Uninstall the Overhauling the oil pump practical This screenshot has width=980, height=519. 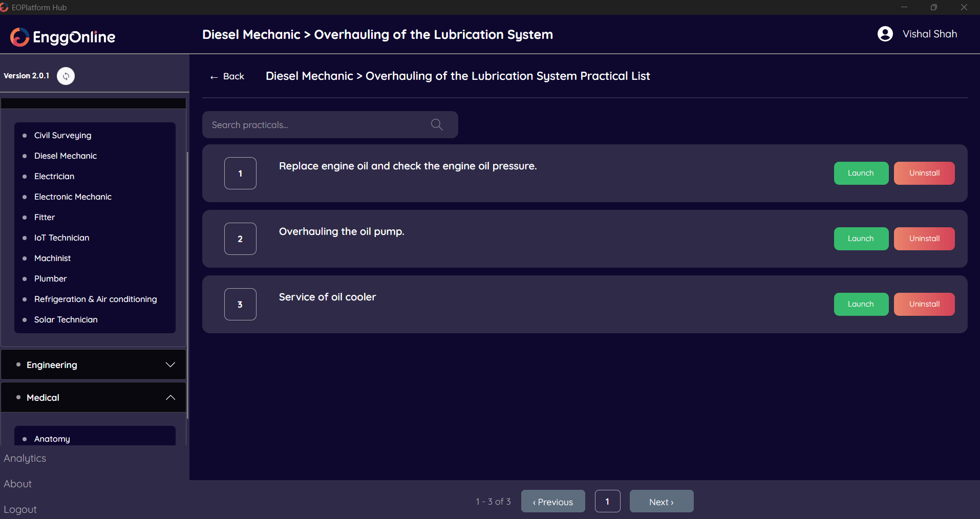[924, 239]
